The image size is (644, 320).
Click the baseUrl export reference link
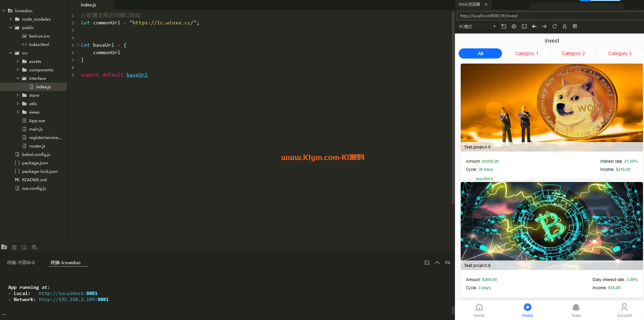coord(137,75)
